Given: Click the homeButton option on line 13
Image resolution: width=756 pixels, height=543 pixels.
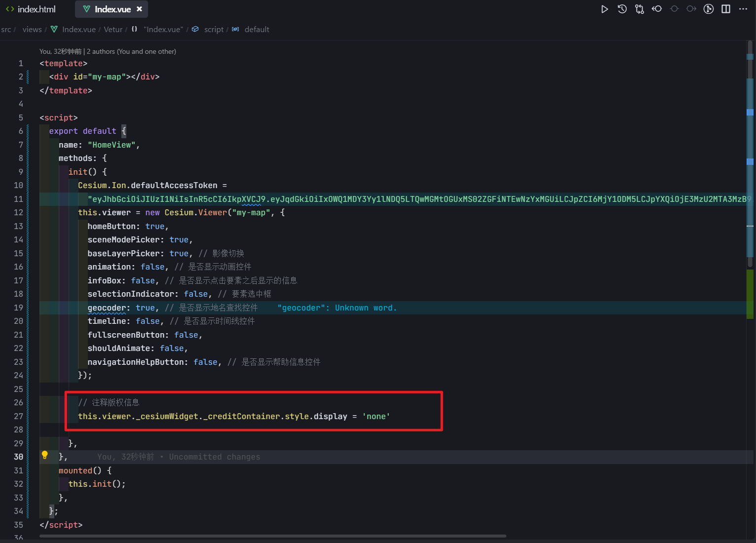Looking at the screenshot, I should point(112,227).
